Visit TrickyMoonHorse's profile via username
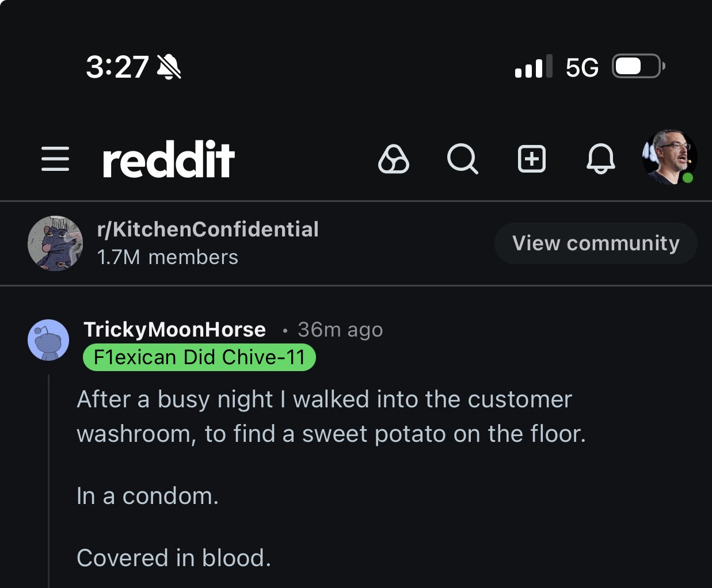712x588 pixels. click(x=174, y=329)
